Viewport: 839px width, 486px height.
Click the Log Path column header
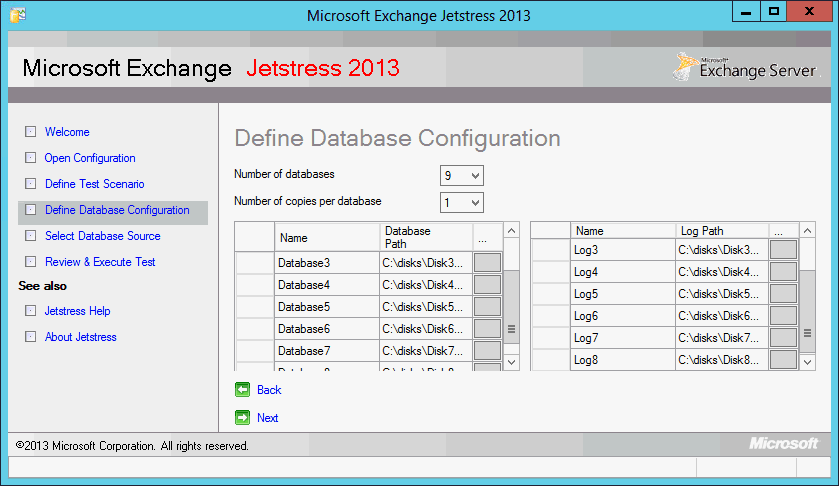(722, 231)
